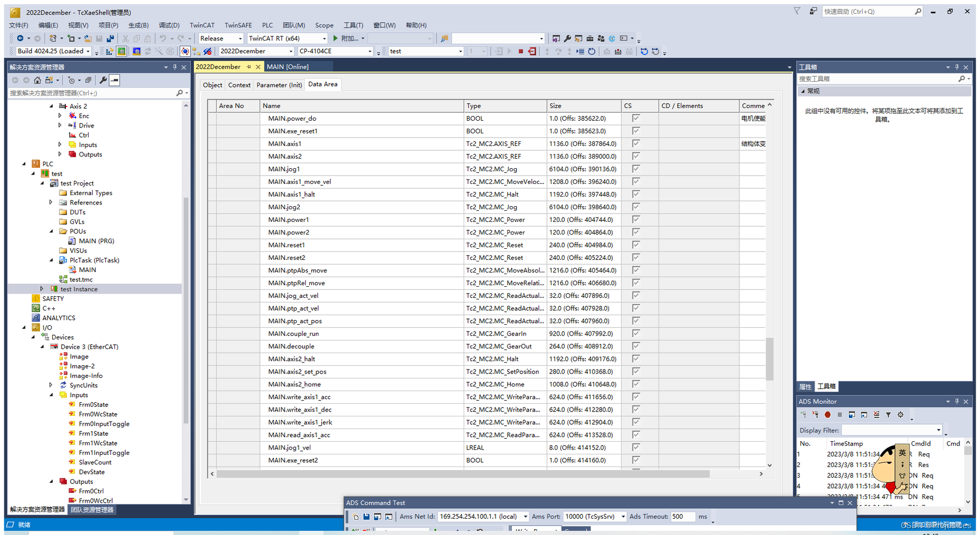Stop recording in the ADS Monitor toolbar
980x535 pixels.
point(839,414)
